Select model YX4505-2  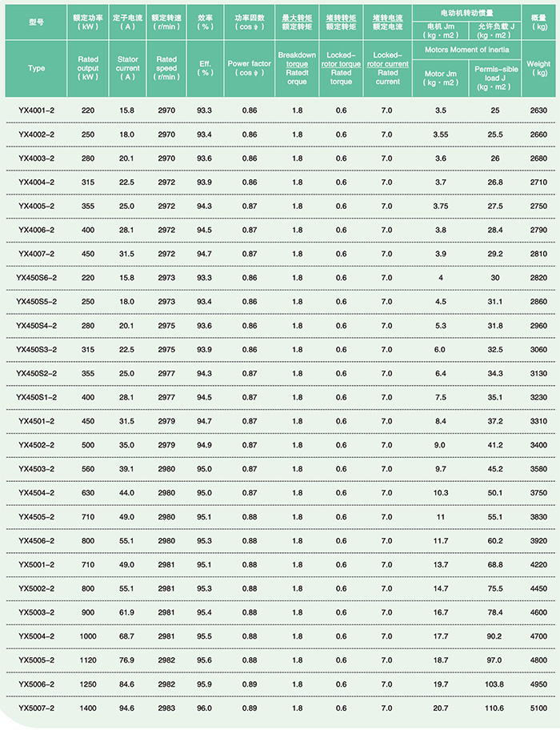(x=36, y=517)
